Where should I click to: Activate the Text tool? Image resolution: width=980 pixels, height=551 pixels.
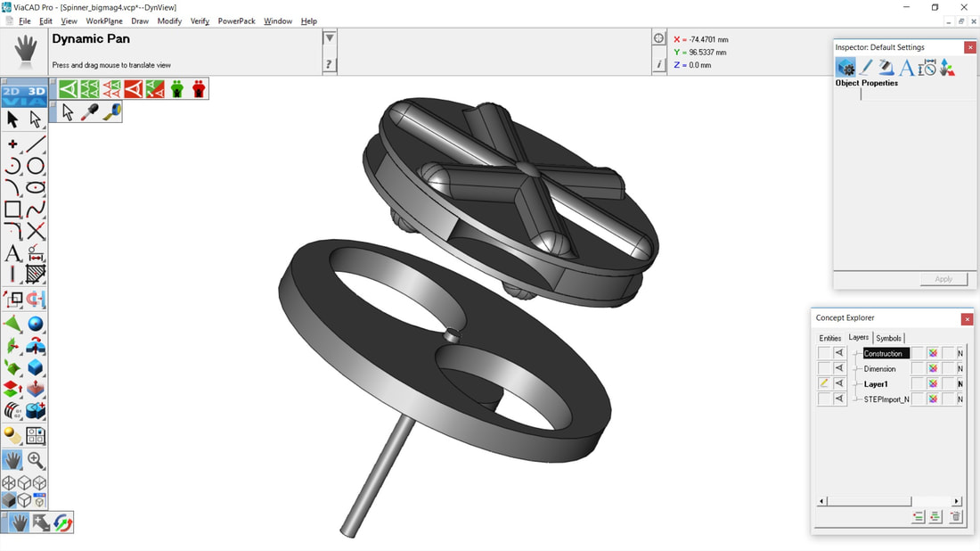(12, 254)
